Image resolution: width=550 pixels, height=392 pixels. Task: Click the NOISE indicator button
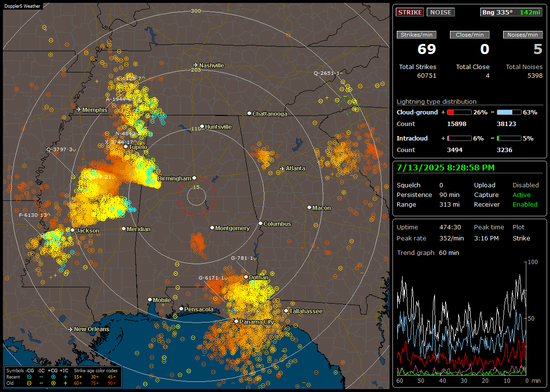tap(441, 12)
